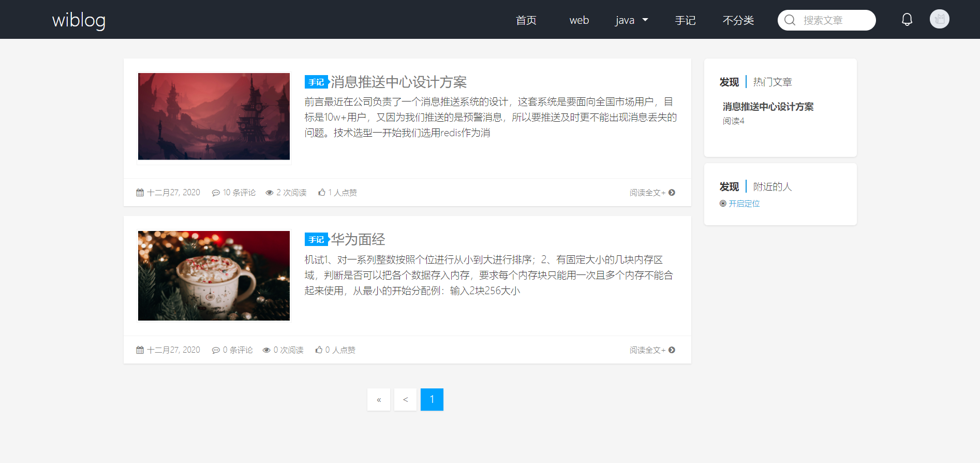Go to first page with « button
980x463 pixels.
point(379,399)
